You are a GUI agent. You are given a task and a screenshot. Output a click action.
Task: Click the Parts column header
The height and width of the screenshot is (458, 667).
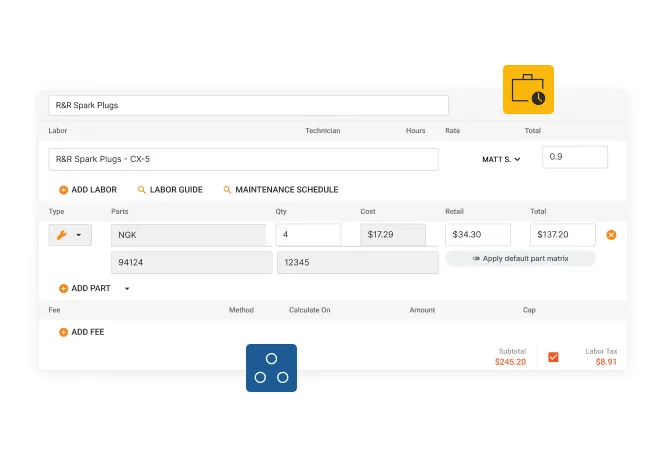120,211
